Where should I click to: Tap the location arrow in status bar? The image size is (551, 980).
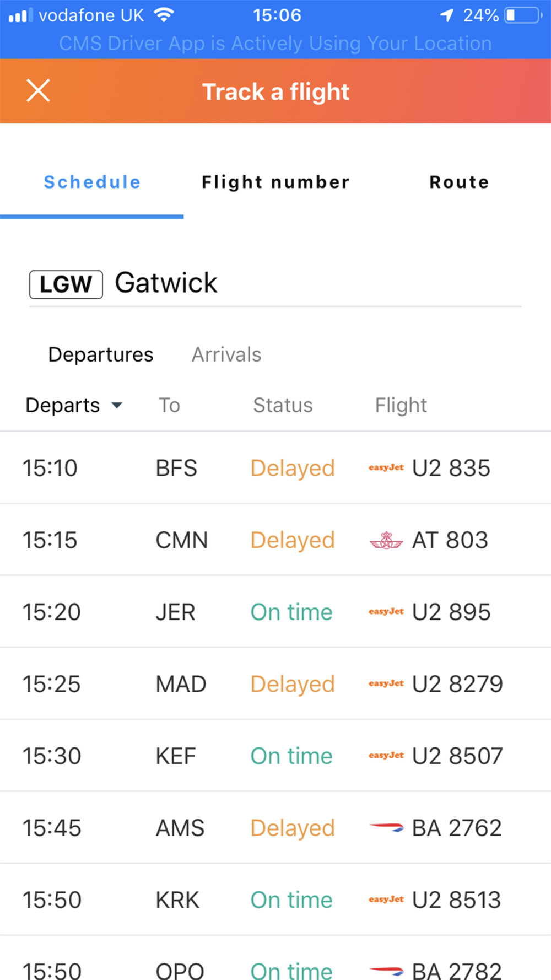click(x=446, y=15)
